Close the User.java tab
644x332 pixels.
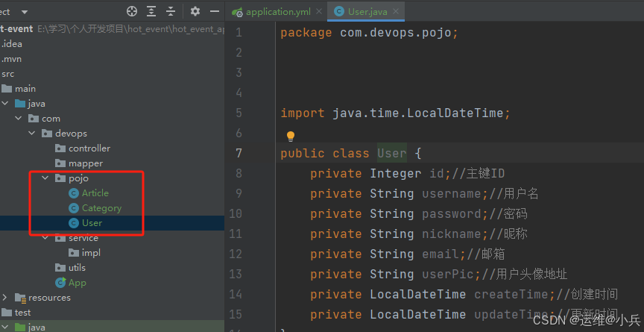[396, 11]
